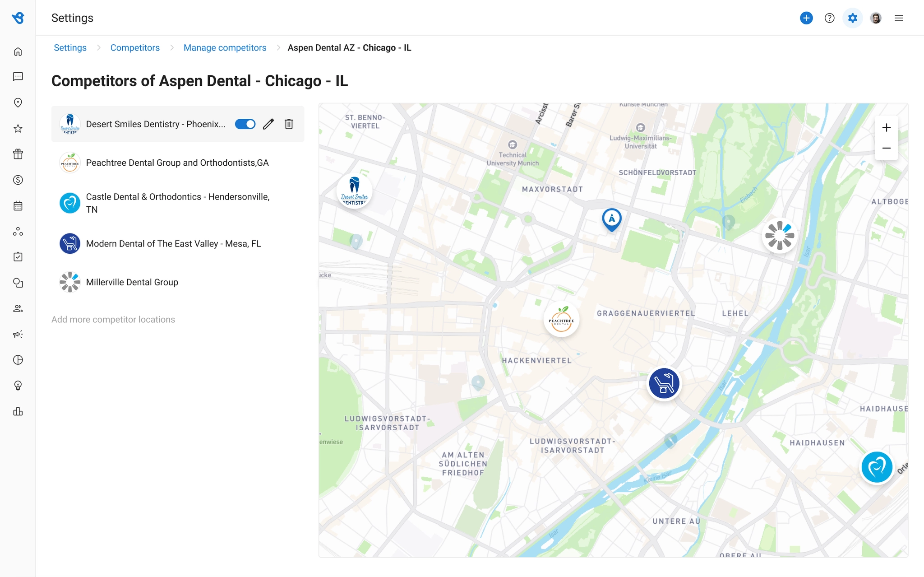
Task: Open the Home icon in sidebar
Action: (x=18, y=51)
